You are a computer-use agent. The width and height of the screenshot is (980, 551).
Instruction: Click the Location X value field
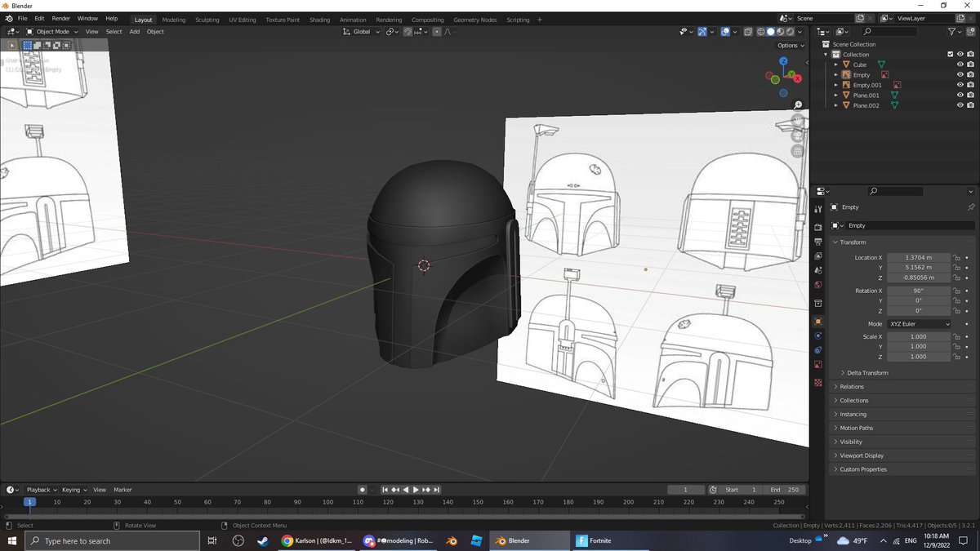click(919, 257)
